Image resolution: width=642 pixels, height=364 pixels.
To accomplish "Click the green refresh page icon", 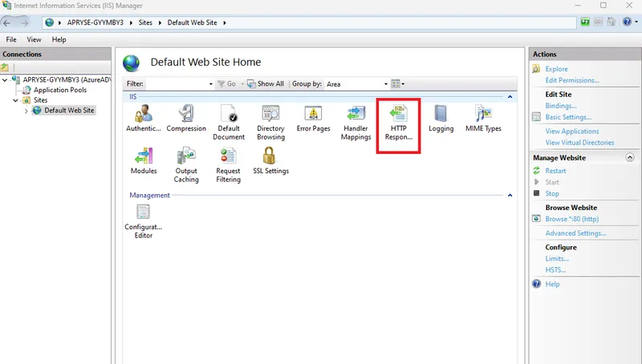I will pos(585,22).
